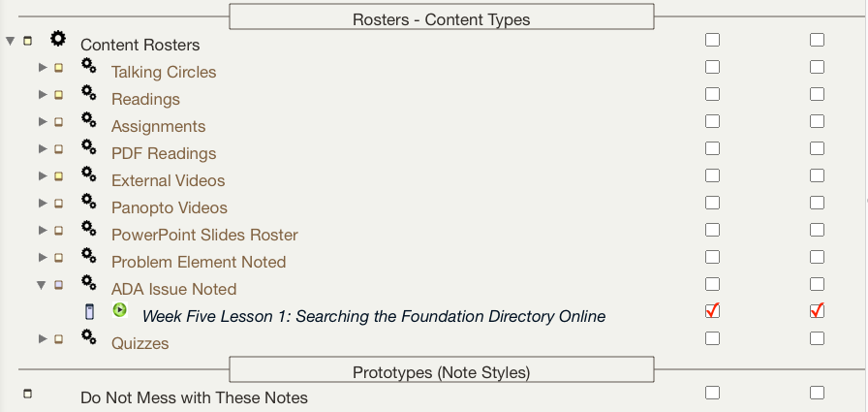Tick the first checkbox in Readings row
868x412 pixels.
[x=712, y=94]
